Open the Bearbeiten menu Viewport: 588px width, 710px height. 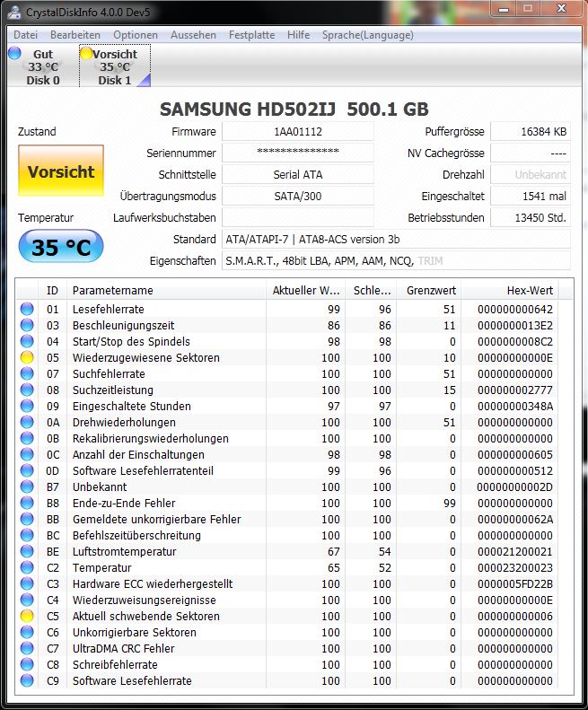75,35
